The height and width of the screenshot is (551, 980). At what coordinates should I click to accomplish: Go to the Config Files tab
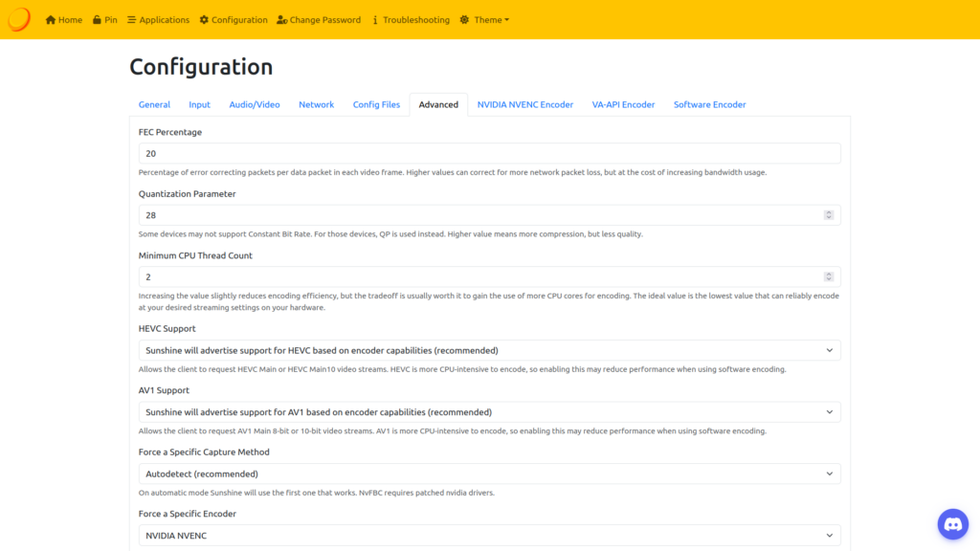pyautogui.click(x=376, y=104)
